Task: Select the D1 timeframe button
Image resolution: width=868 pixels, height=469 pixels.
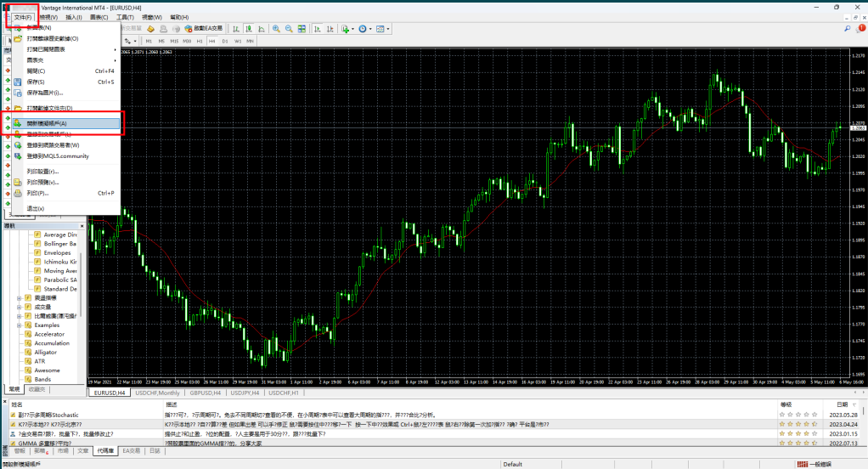Action: [x=224, y=40]
